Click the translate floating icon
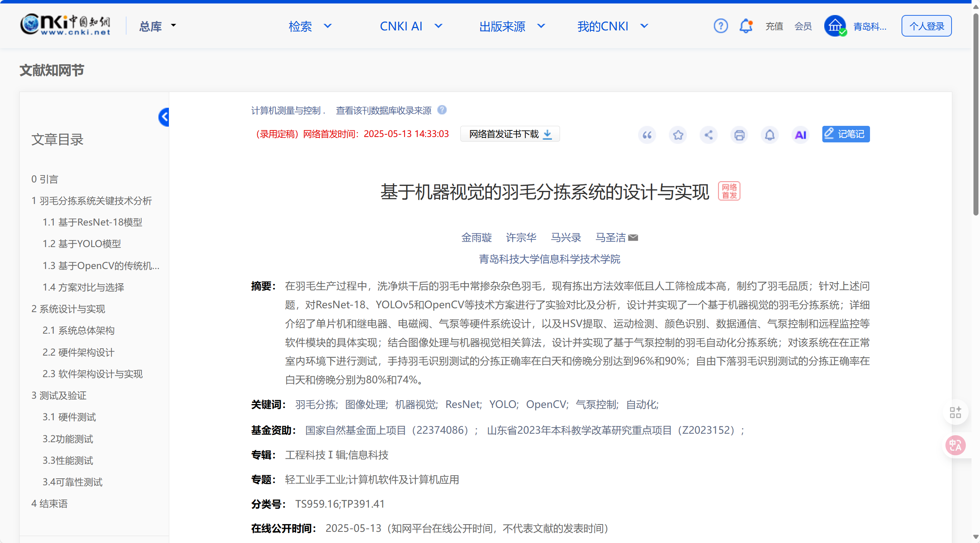Screen dimensions: 980x543 [x=955, y=445]
